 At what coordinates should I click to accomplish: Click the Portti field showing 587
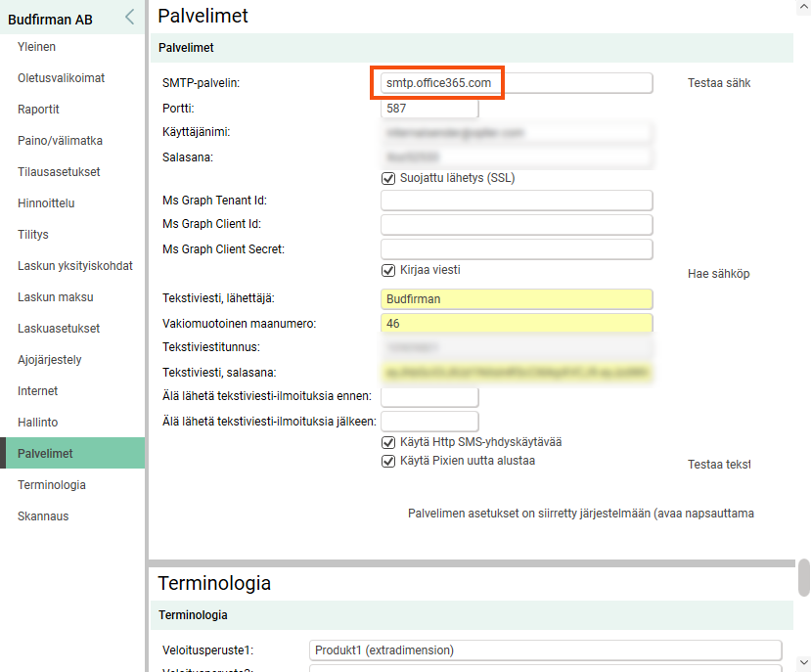(428, 109)
